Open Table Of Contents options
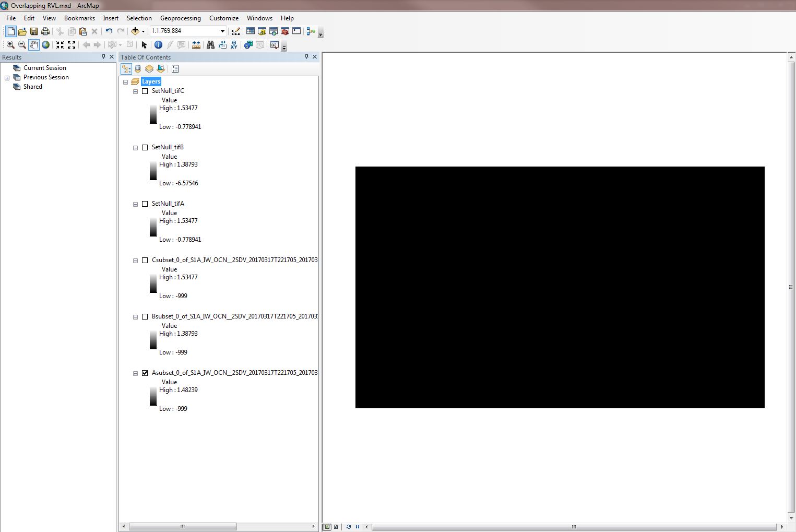The height and width of the screenshot is (532, 796). click(x=175, y=69)
